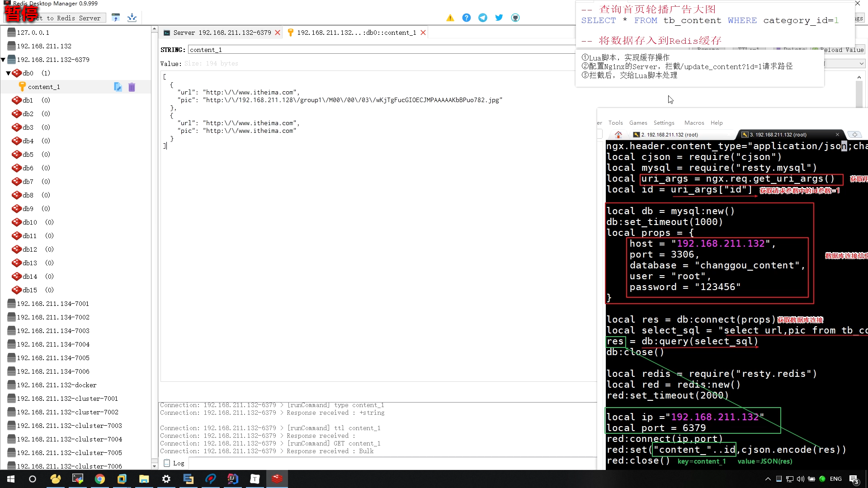Click the connection tree scroll-down arrow
This screenshot has width=868, height=488.
154,466
